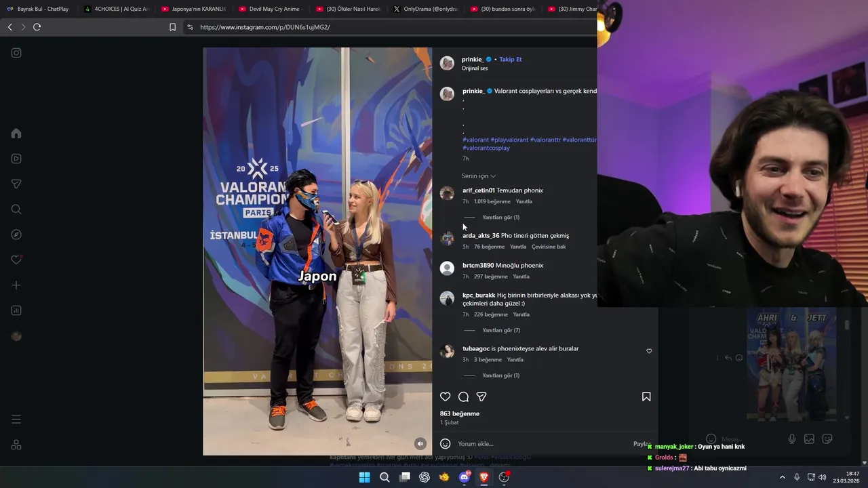Image resolution: width=868 pixels, height=488 pixels.
Task: Click the #playvalorant hashtag
Action: click(509, 140)
